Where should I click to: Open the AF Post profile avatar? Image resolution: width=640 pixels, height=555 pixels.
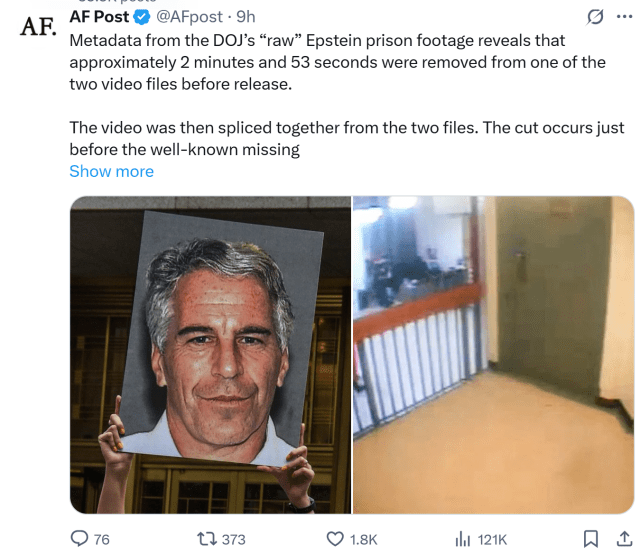coord(38,27)
